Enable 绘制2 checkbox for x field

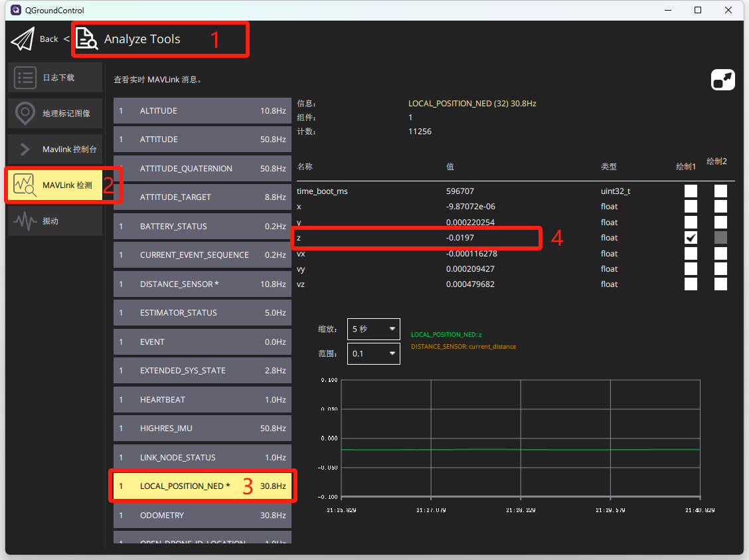click(x=721, y=207)
